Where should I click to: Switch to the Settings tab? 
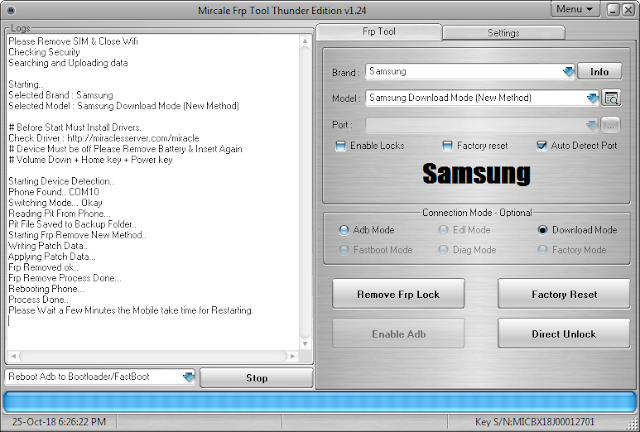coord(503,33)
